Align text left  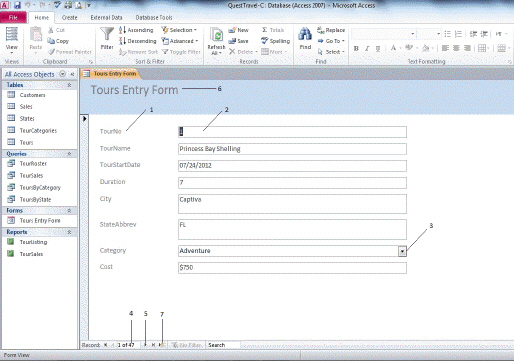point(445,49)
